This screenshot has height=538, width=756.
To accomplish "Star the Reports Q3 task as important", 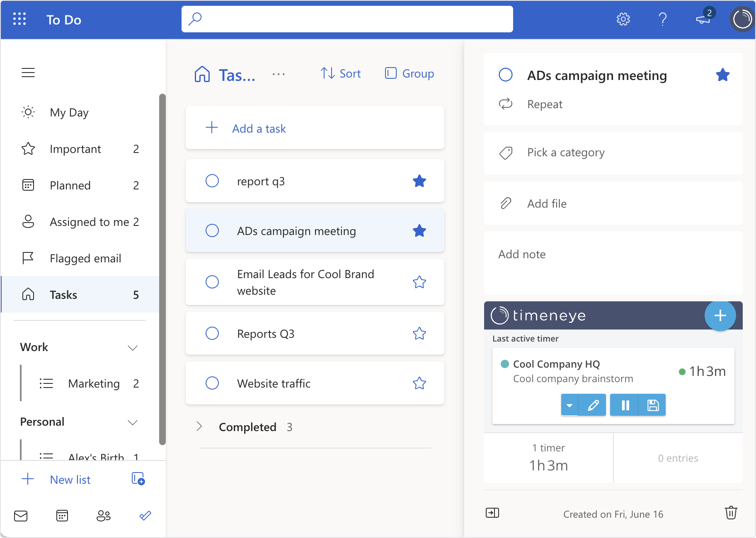I will [419, 333].
